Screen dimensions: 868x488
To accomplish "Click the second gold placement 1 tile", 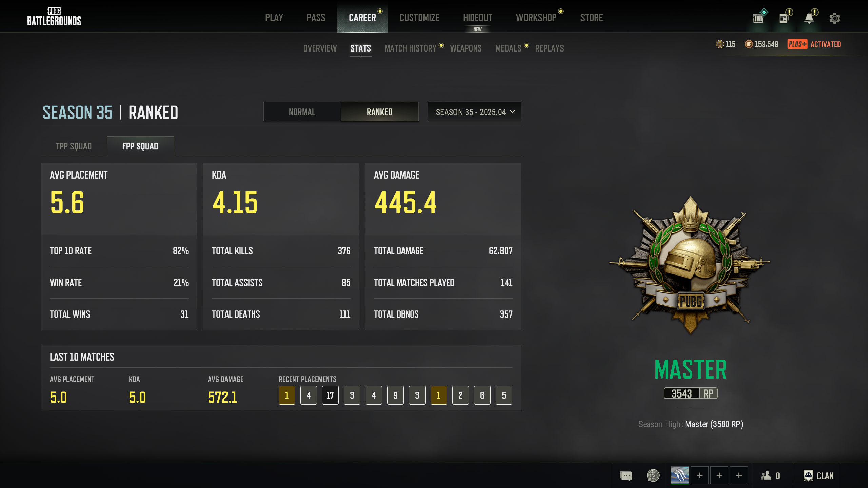I will pos(439,395).
